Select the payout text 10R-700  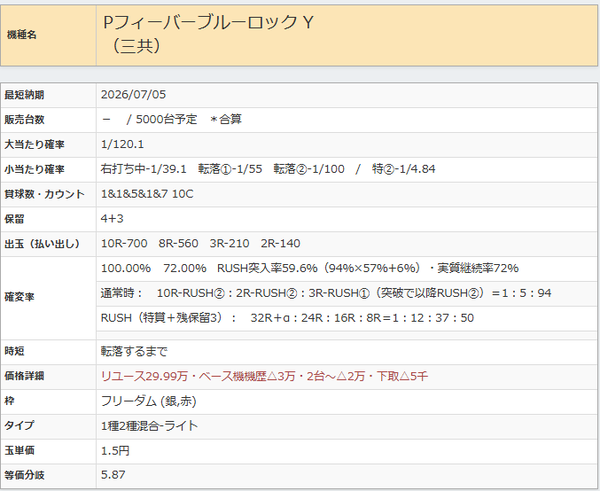click(x=124, y=243)
